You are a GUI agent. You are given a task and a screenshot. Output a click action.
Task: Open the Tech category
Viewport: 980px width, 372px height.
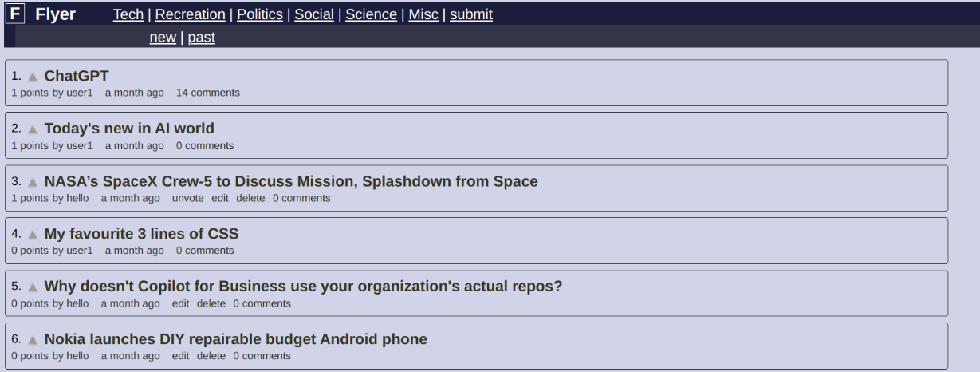tap(128, 14)
